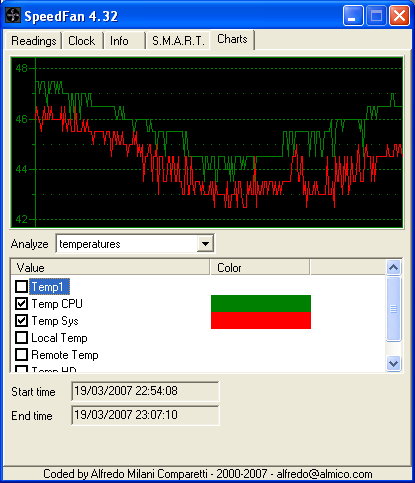415x483 pixels.
Task: Uncheck the Temp CPU checkbox
Action: click(x=22, y=303)
